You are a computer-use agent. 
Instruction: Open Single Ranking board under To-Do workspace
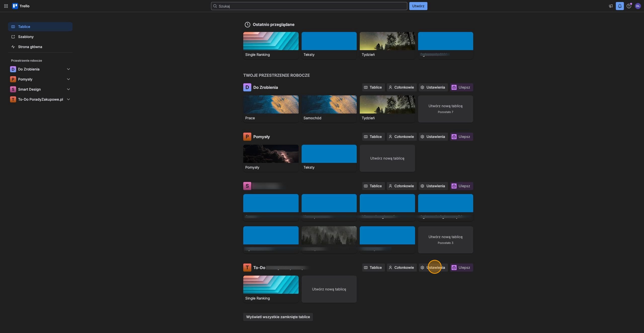271,289
